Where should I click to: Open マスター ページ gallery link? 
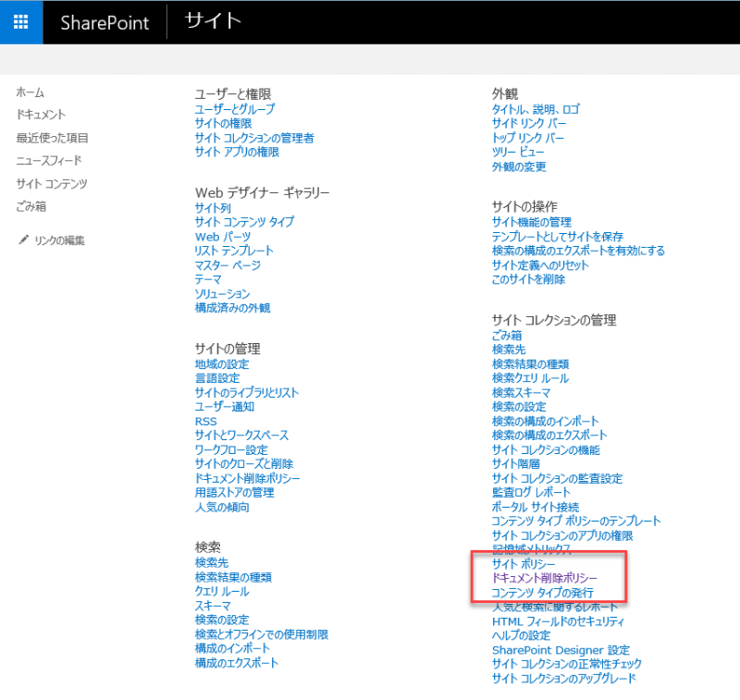[x=228, y=265]
